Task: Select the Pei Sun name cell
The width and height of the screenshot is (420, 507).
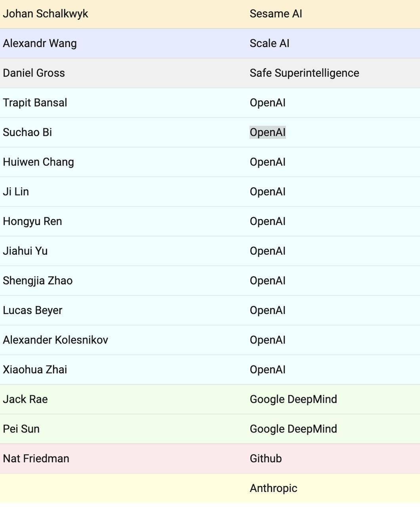Action: 21,429
